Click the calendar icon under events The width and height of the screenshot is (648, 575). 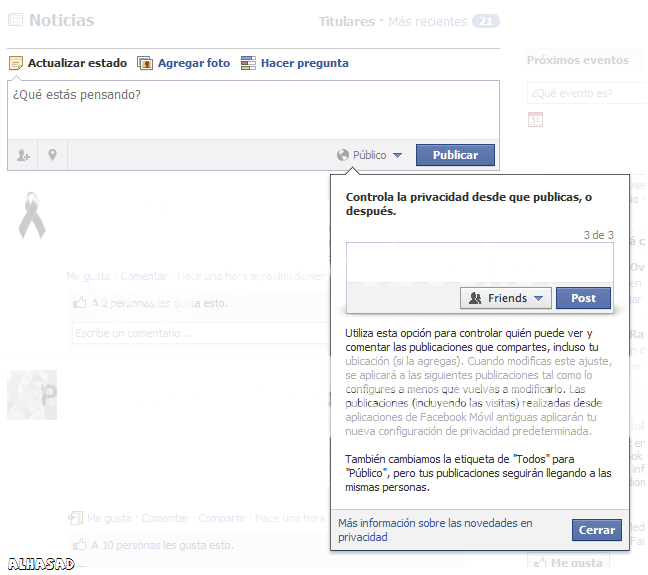click(535, 119)
